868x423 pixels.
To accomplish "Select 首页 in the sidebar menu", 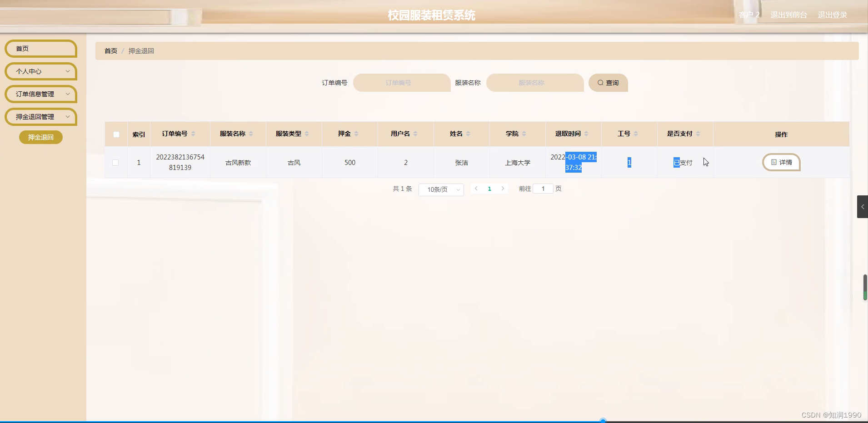I will coord(40,48).
